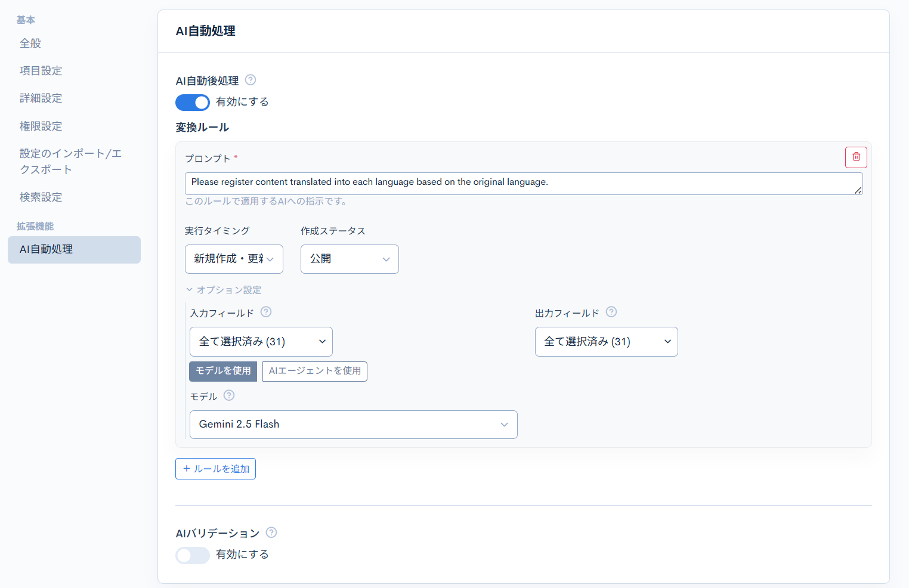The height and width of the screenshot is (588, 909).
Task: Delete the conversion rule with trash icon
Action: [x=856, y=157]
